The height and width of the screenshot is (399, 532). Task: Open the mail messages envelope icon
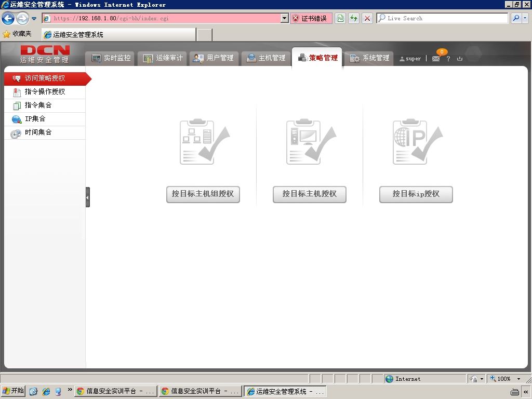click(436, 58)
